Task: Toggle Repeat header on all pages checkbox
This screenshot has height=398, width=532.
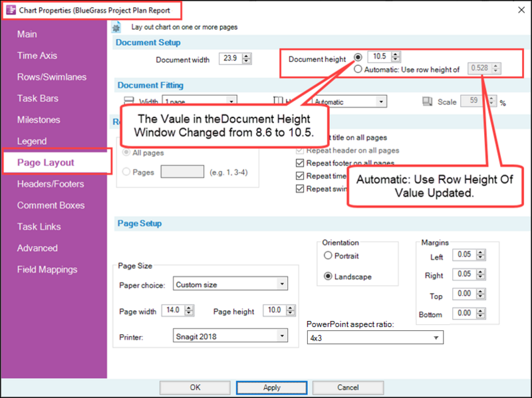Action: point(300,150)
